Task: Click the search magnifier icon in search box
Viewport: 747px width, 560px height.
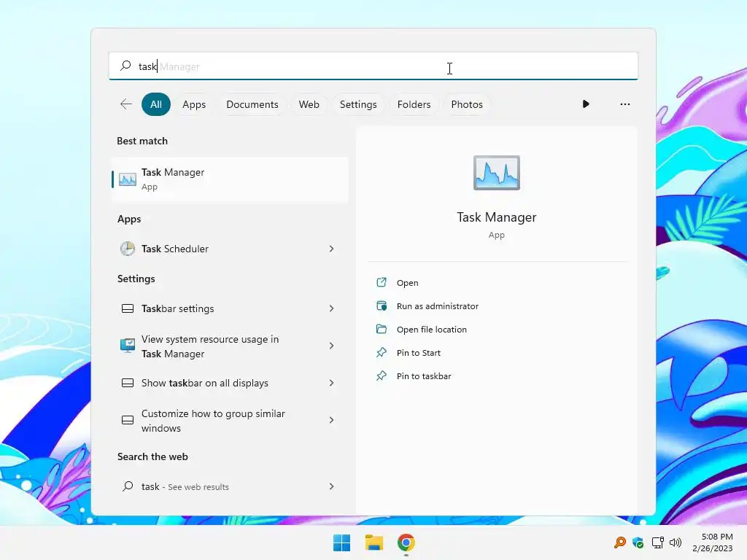Action: click(x=125, y=66)
